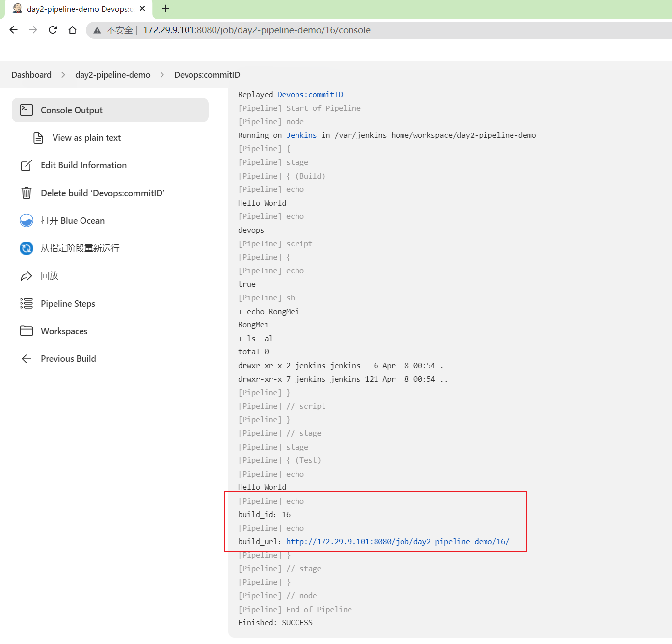Click the browser forward arrow
The image size is (672, 644).
tap(33, 30)
